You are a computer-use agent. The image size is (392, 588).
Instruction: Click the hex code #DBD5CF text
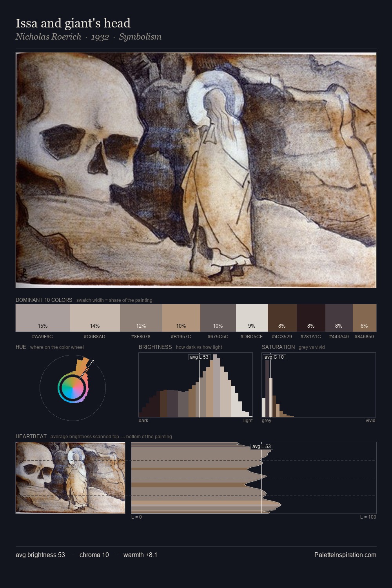252,337
